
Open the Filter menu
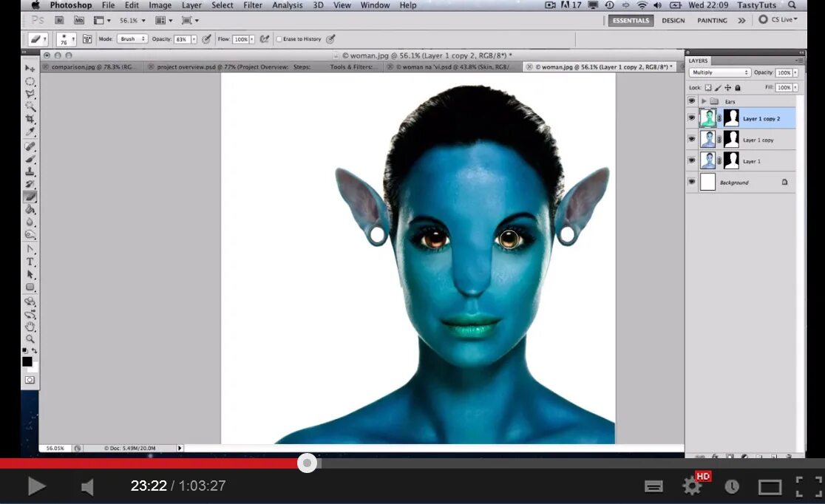coord(253,5)
